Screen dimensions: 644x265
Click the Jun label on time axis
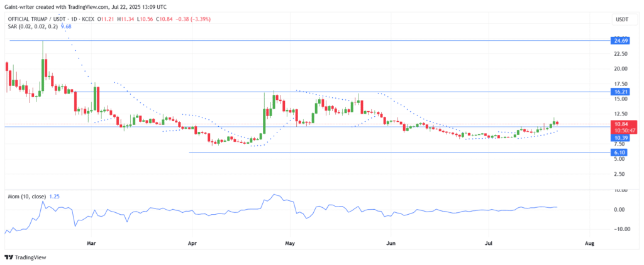[391, 244]
